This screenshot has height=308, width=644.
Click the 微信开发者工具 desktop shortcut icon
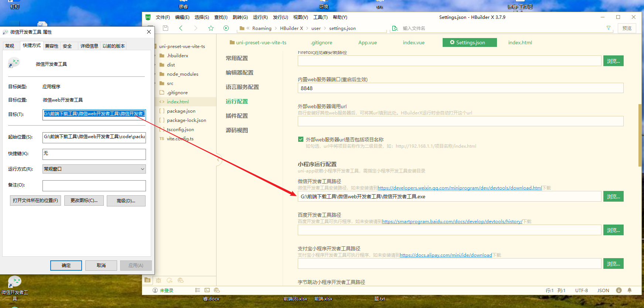pyautogui.click(x=14, y=282)
